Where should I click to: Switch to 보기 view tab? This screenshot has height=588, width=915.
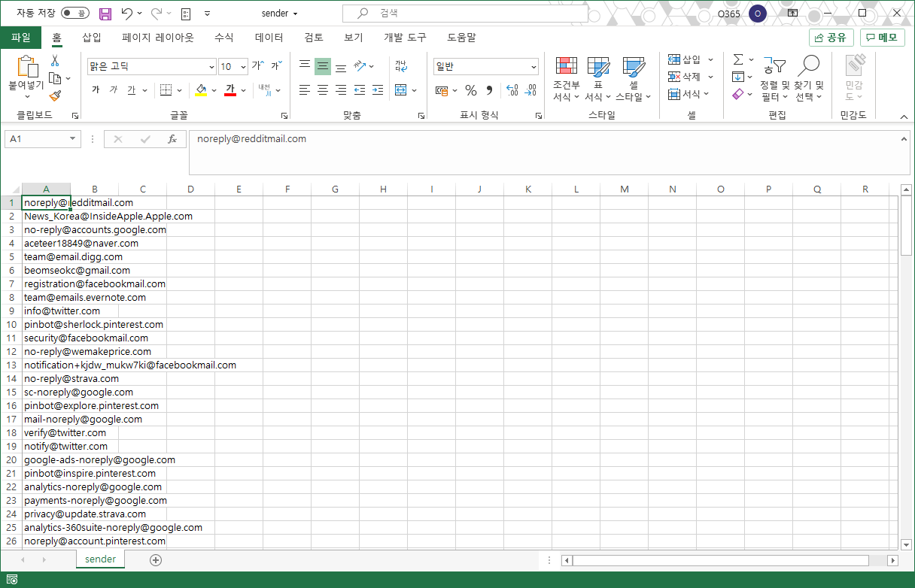point(354,38)
